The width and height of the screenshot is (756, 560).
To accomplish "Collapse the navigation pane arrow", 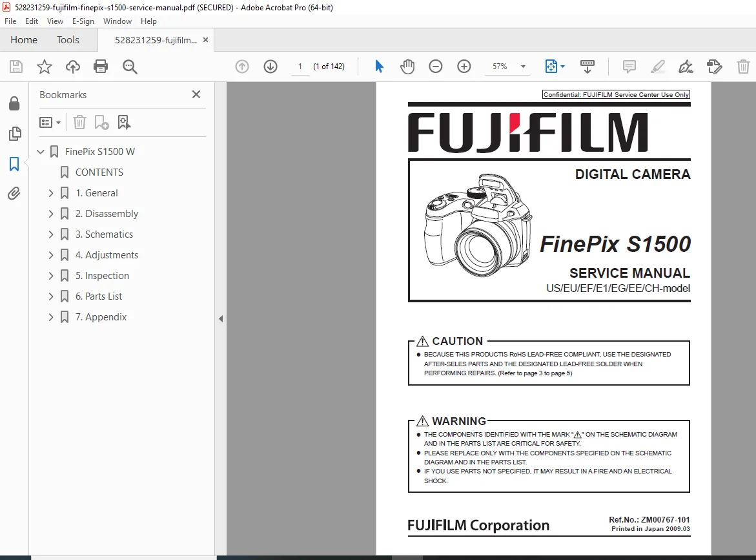I will click(x=221, y=319).
